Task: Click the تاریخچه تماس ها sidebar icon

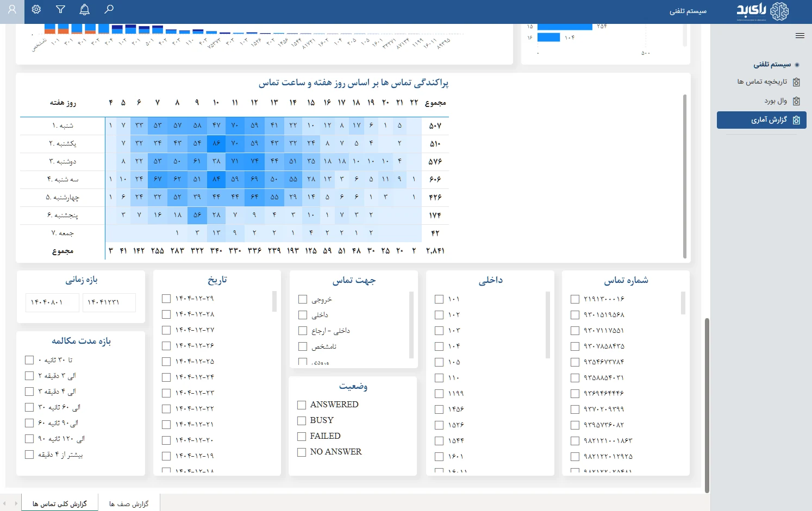Action: point(796,82)
